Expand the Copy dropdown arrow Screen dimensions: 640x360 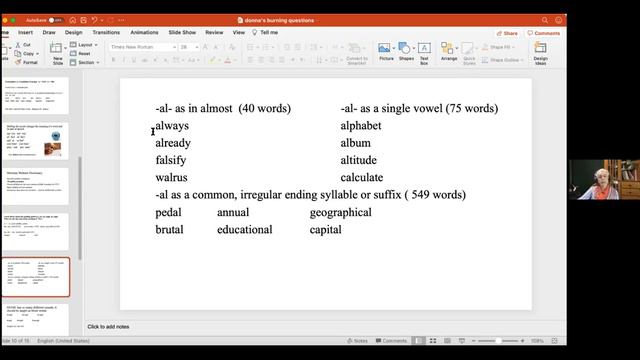pos(38,53)
